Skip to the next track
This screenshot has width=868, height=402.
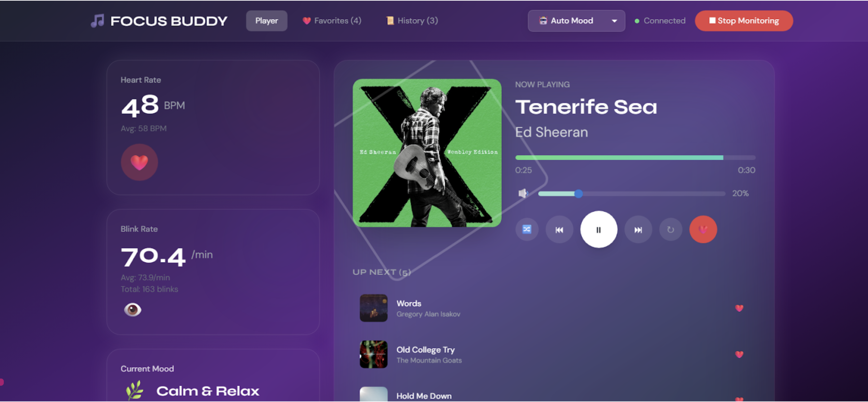click(638, 229)
